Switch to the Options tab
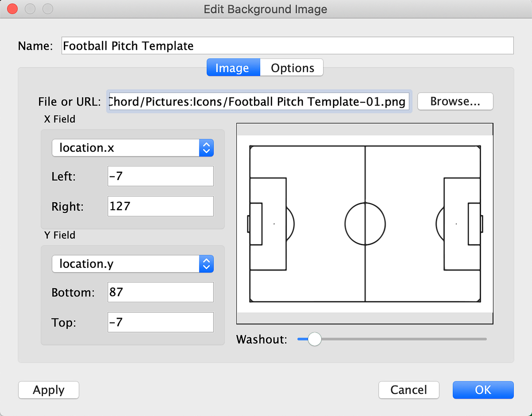 pyautogui.click(x=292, y=67)
